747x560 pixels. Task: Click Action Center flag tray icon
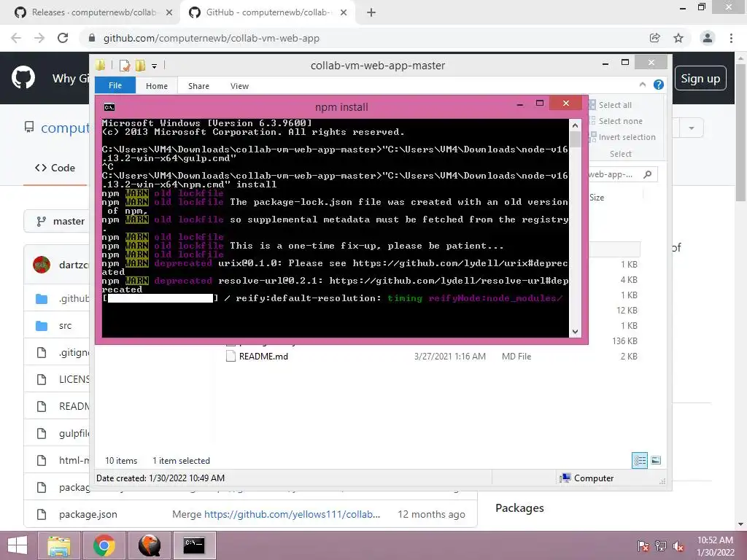point(643,545)
